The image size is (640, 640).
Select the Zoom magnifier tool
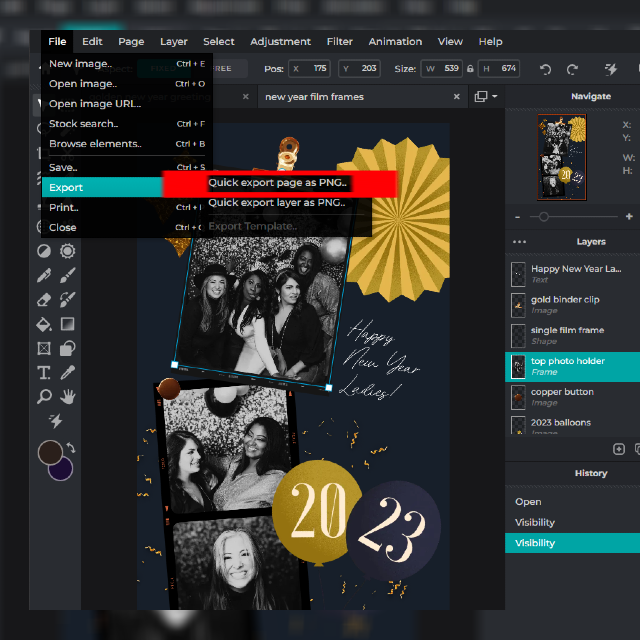click(x=44, y=396)
